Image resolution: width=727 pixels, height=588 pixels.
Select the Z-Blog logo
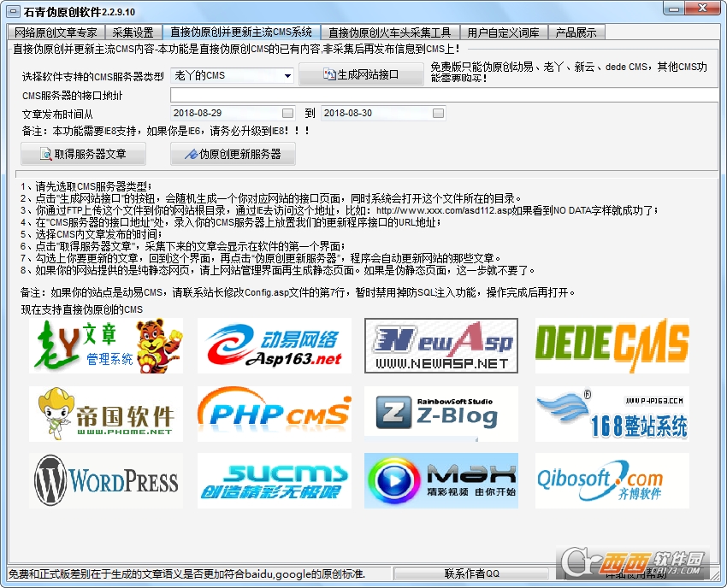441,414
